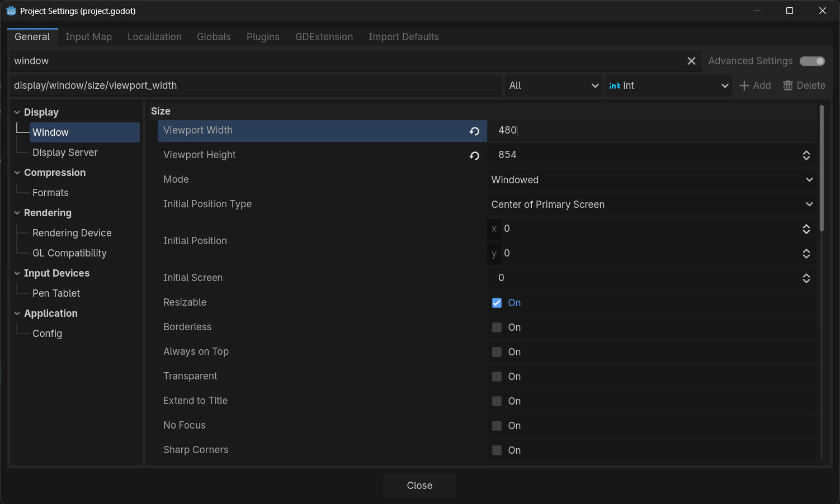Select the General tab
This screenshot has height=504, width=840.
point(32,37)
